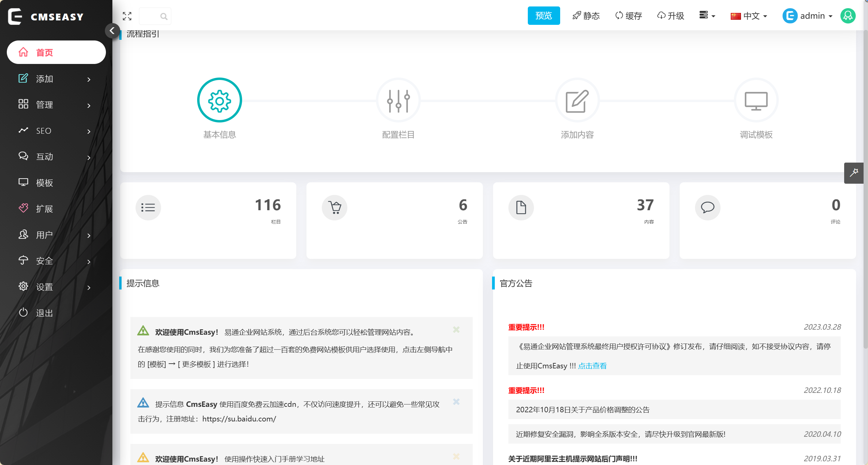
Task: Click the green warning icon in the welcome notice
Action: (x=143, y=330)
